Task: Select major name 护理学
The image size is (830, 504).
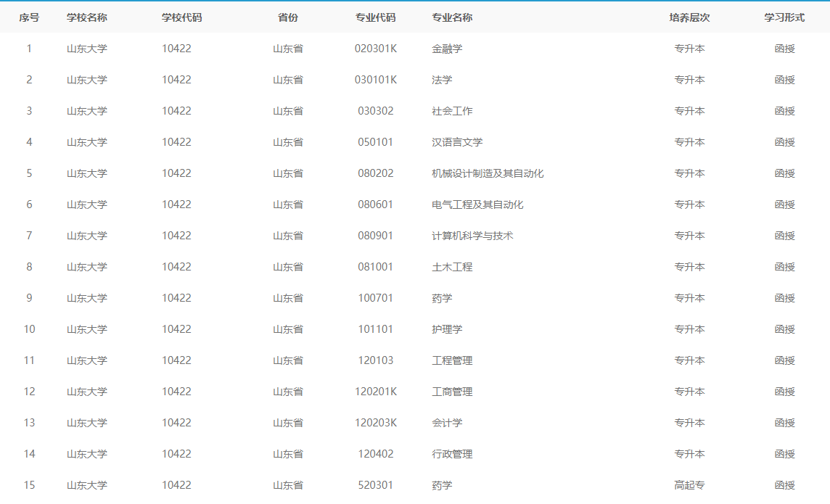Action: (447, 329)
